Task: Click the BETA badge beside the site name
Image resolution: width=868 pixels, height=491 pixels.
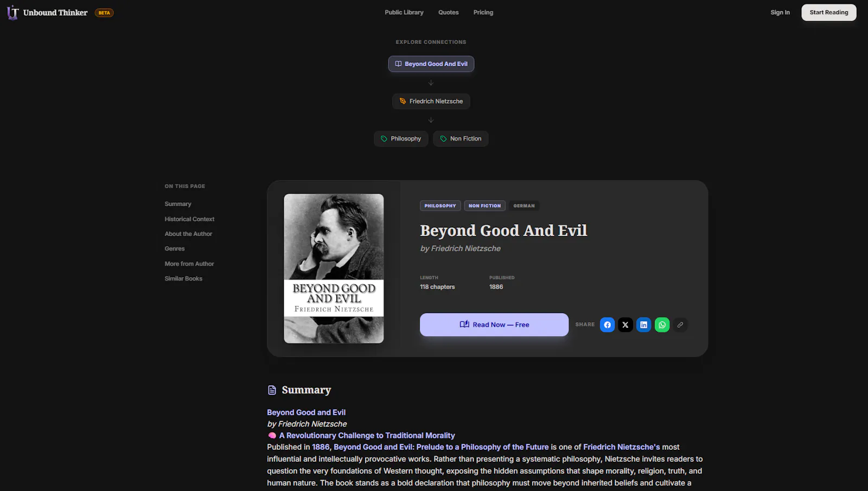Action: 104,12
